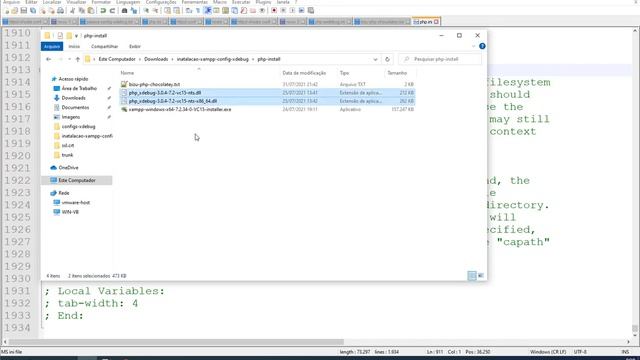Screen dimensions: 640x360
Task: Click Este Computador in the address breadcrumb
Action: tap(117, 59)
